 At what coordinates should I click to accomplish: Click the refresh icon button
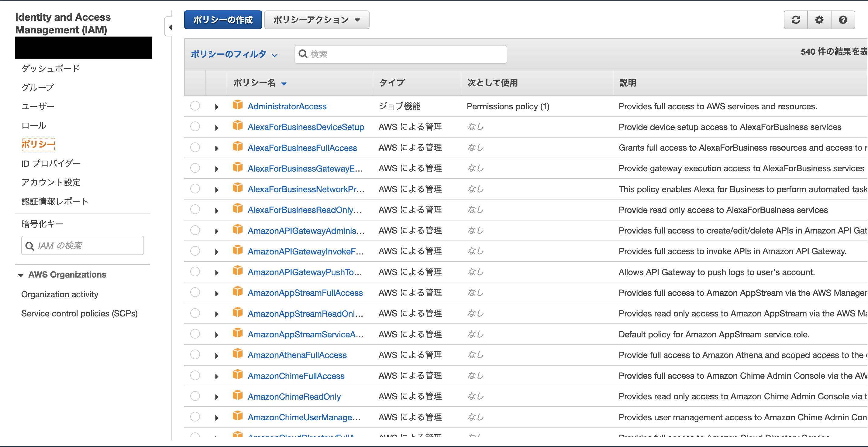click(x=796, y=20)
